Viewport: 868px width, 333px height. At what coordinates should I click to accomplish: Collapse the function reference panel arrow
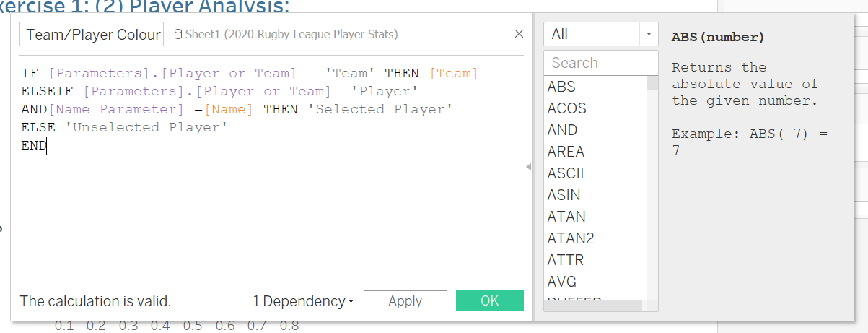tap(528, 168)
